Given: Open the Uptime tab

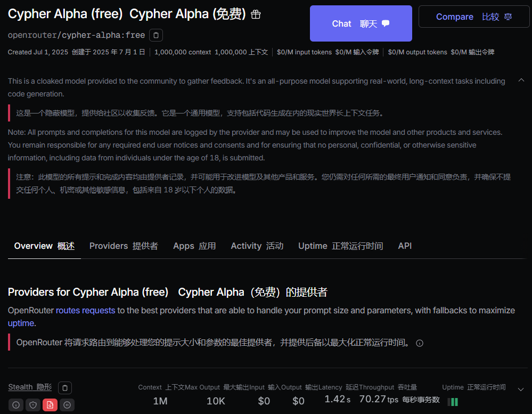Looking at the screenshot, I should 341,246.
